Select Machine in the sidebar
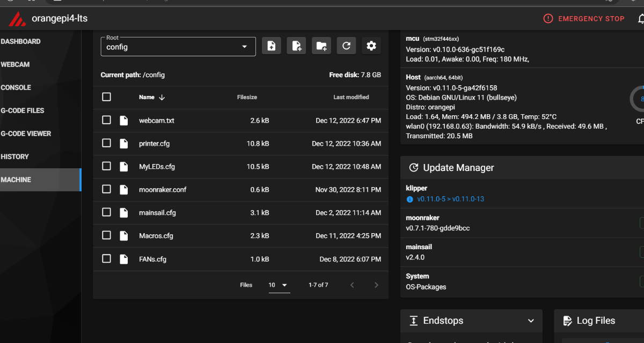The image size is (644, 343). (40, 180)
